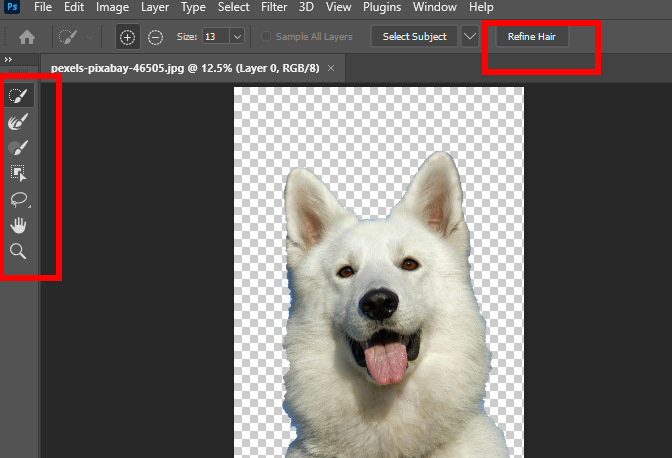Choose Add to selection plus icon
This screenshot has height=458, width=672.
click(127, 37)
